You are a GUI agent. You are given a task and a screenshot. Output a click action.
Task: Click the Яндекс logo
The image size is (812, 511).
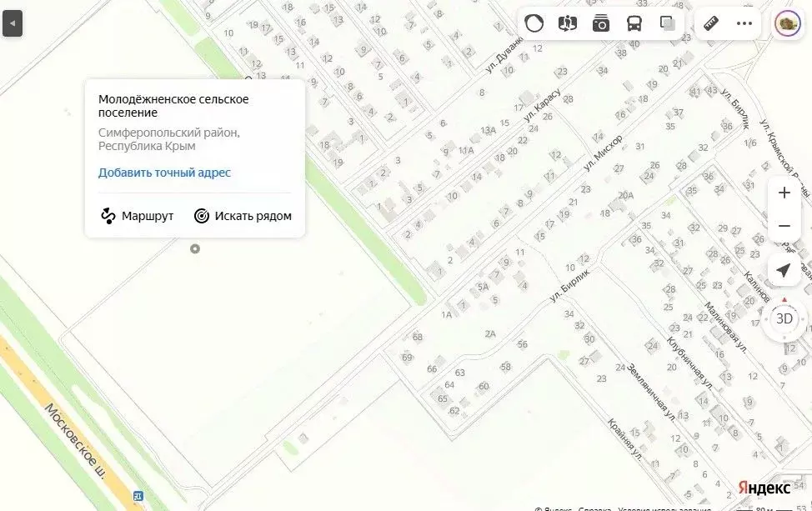point(764,488)
